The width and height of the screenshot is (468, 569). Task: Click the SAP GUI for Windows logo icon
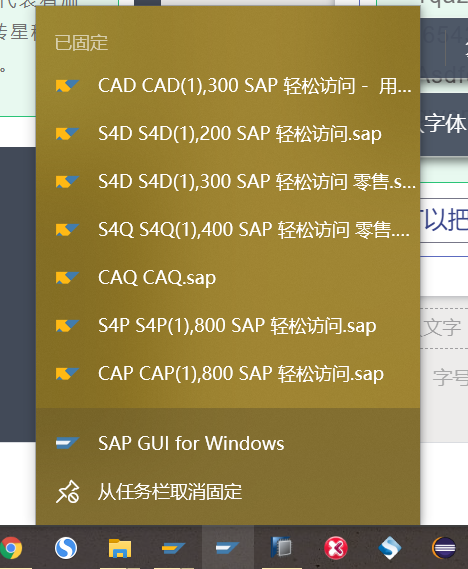pos(67,443)
